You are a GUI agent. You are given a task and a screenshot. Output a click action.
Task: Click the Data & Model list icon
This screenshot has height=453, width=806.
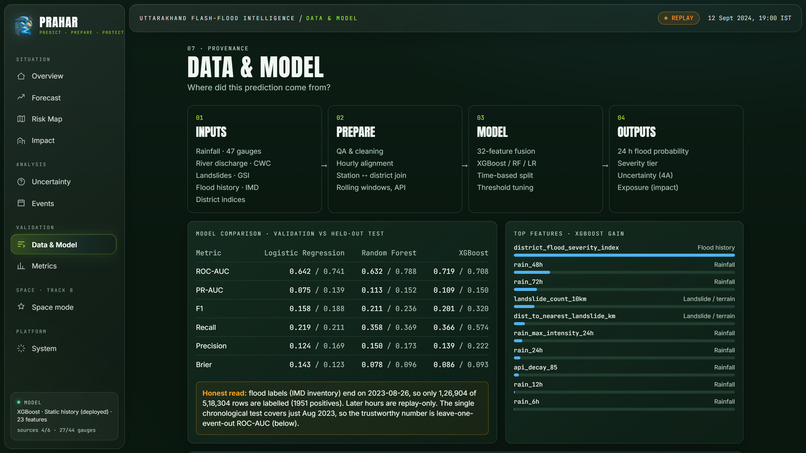[21, 245]
